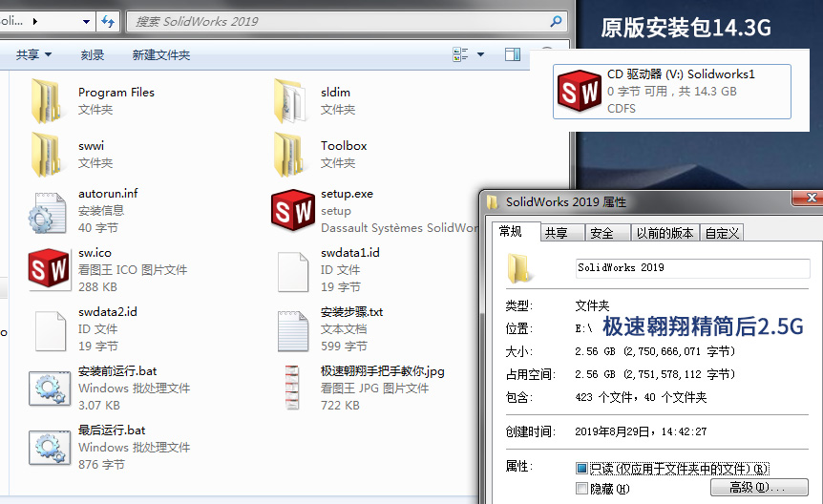Select the 最后运行.bat batch file icon
Screen dimensions: 823x504
coord(50,448)
